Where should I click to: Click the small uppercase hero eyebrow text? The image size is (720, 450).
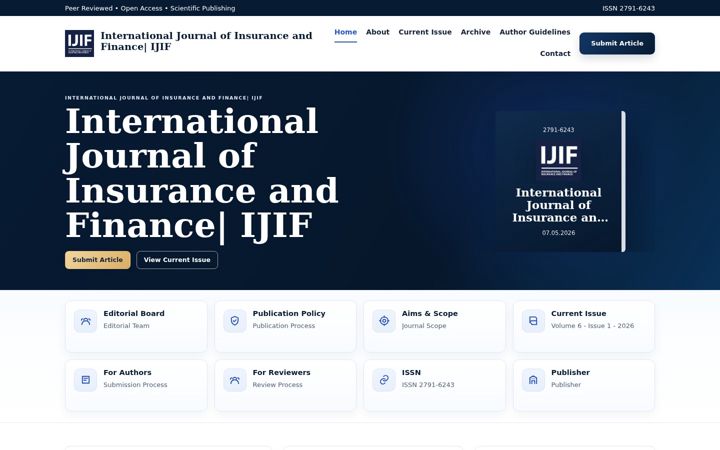point(163,98)
